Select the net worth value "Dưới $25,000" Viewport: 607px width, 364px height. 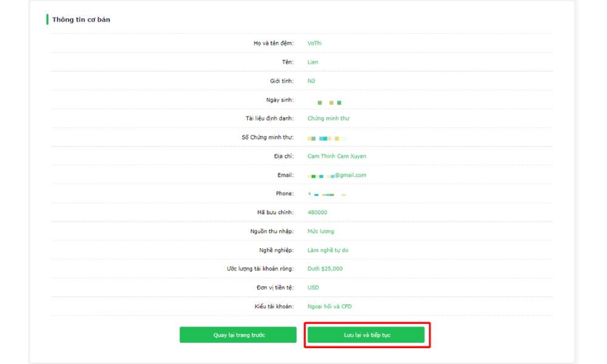pyautogui.click(x=325, y=269)
